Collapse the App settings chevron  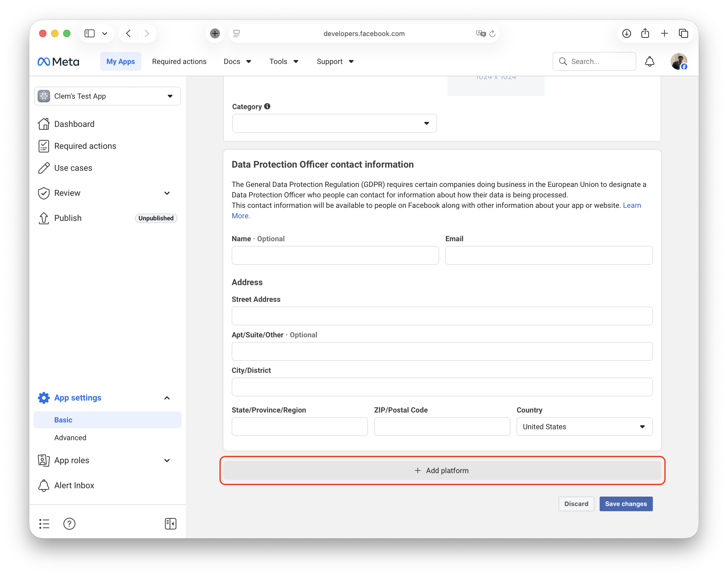(x=167, y=398)
